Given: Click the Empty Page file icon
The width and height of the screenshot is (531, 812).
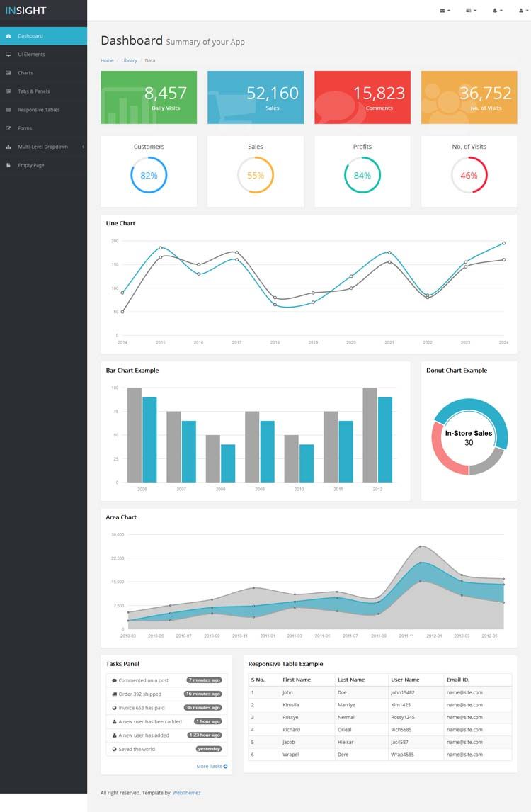Looking at the screenshot, I should click(x=8, y=165).
